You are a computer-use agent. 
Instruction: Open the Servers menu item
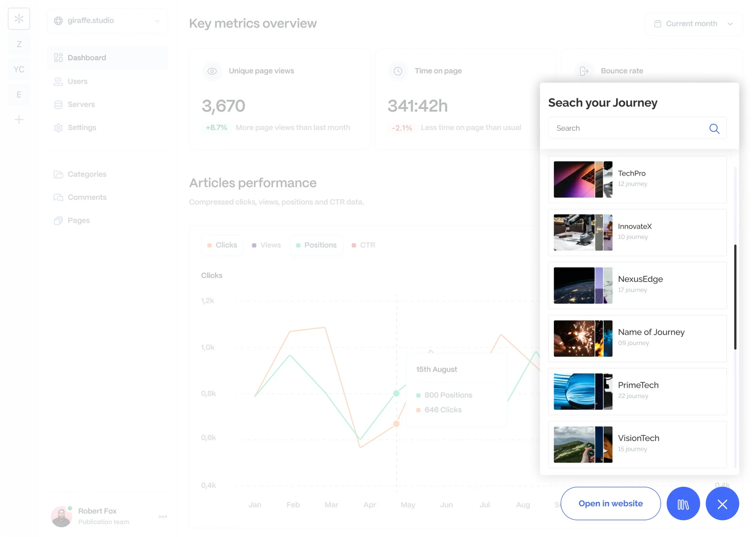[x=81, y=105]
